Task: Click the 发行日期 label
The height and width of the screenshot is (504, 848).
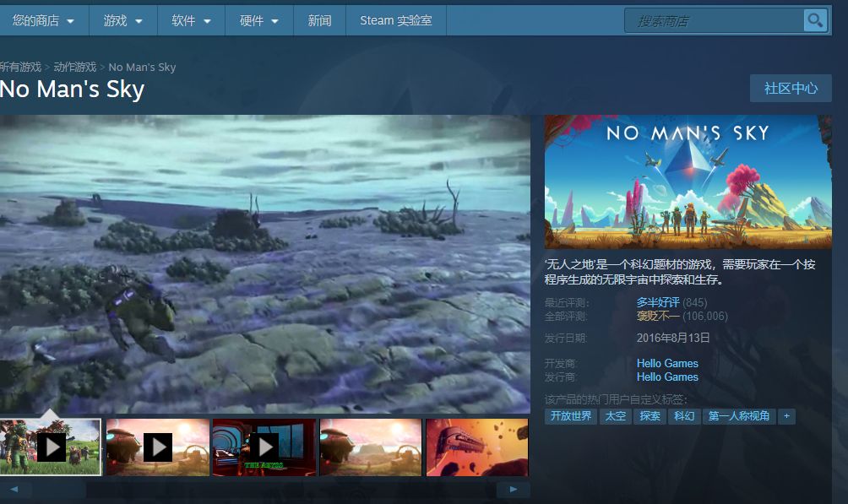Action: (566, 338)
